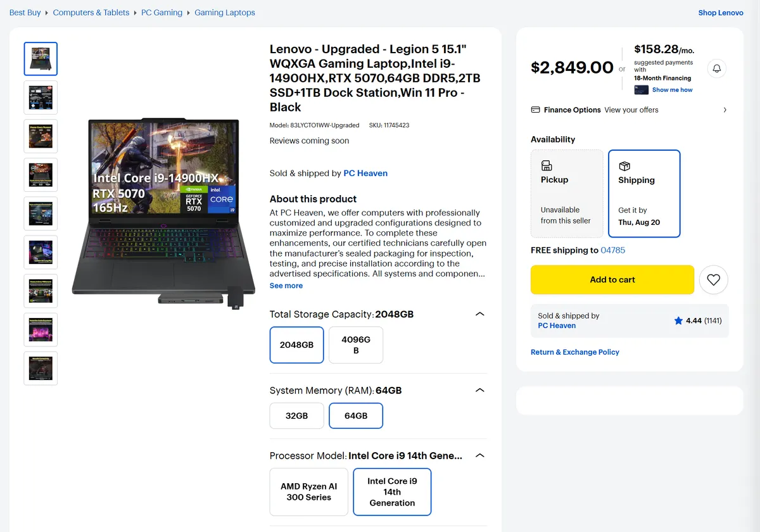Click the Shipping box icon

point(624,166)
